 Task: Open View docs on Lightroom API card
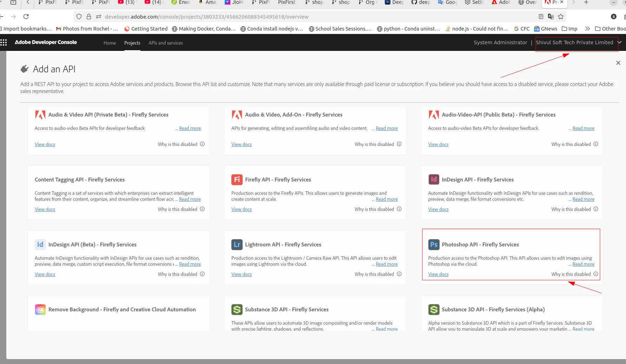coord(242,274)
